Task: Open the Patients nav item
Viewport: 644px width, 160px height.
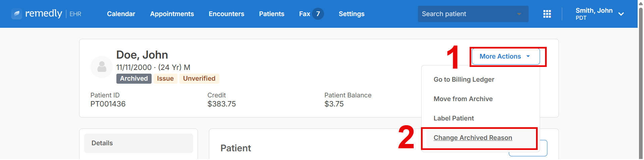Action: [x=272, y=14]
